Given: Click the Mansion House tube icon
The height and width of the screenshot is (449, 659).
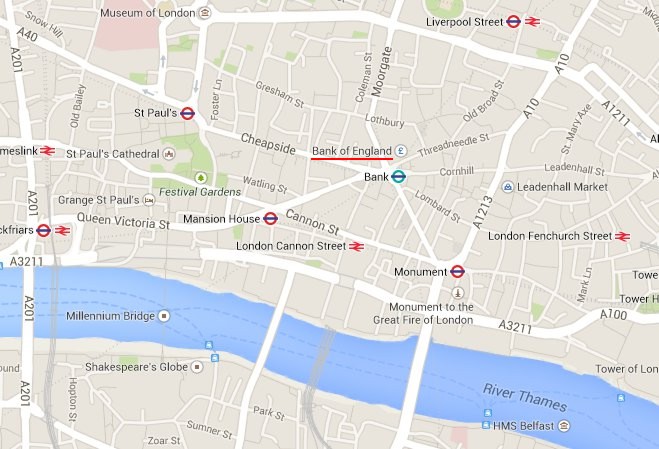Looking at the screenshot, I should point(270,219).
